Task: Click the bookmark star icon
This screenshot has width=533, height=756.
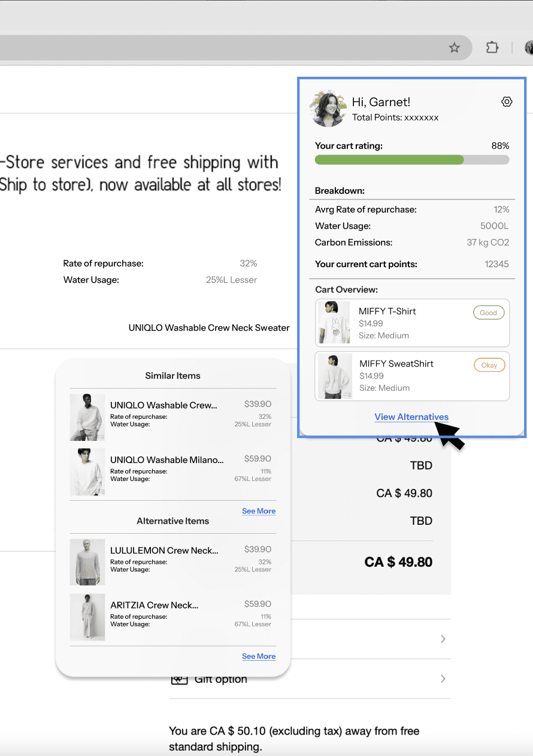Action: click(455, 48)
